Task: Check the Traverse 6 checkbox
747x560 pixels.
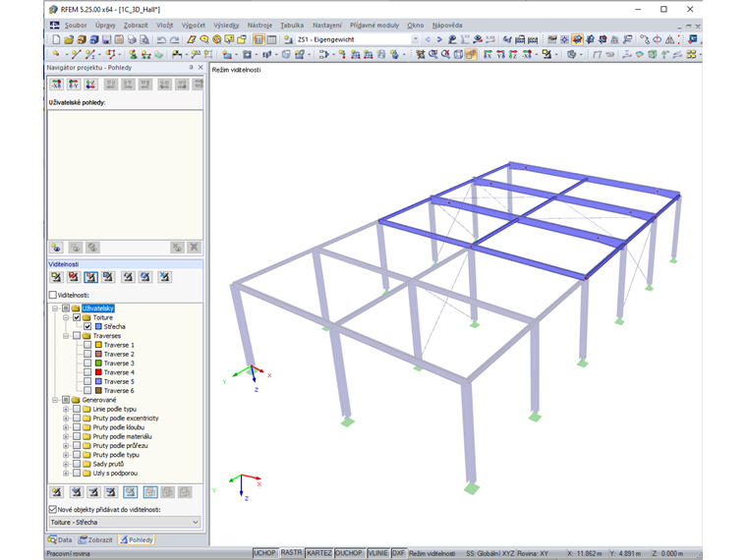Action: pyautogui.click(x=87, y=390)
